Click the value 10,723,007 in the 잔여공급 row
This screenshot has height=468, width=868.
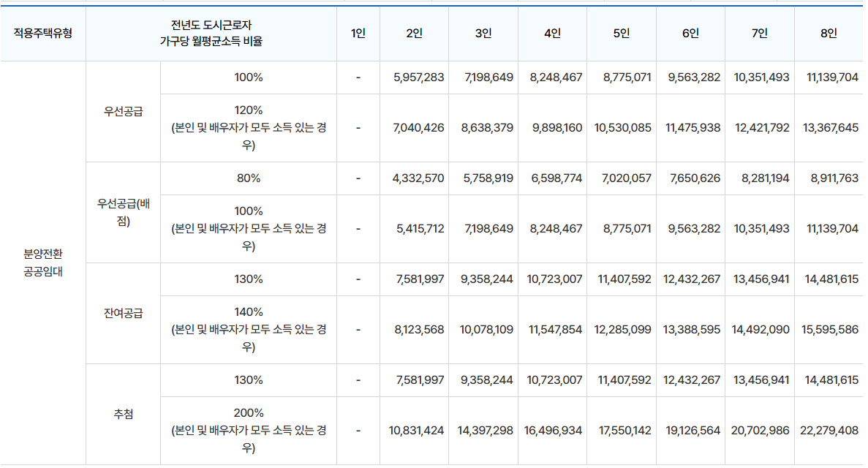pyautogui.click(x=553, y=279)
